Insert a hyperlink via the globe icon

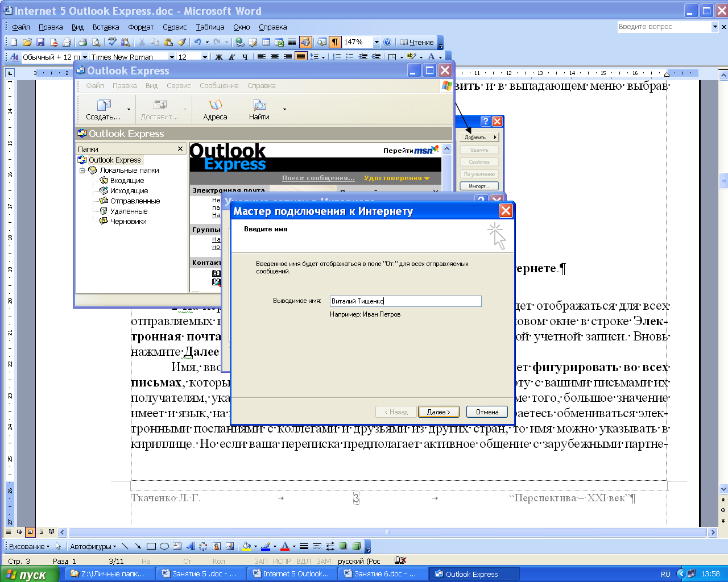240,42
